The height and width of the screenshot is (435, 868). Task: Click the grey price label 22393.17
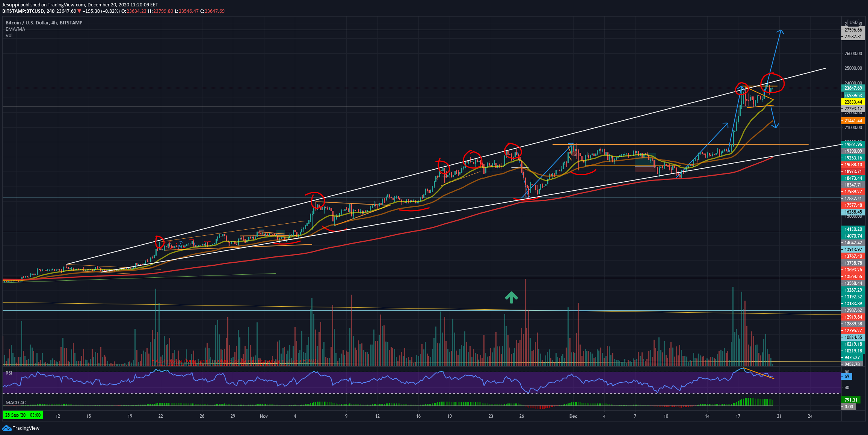pyautogui.click(x=853, y=109)
